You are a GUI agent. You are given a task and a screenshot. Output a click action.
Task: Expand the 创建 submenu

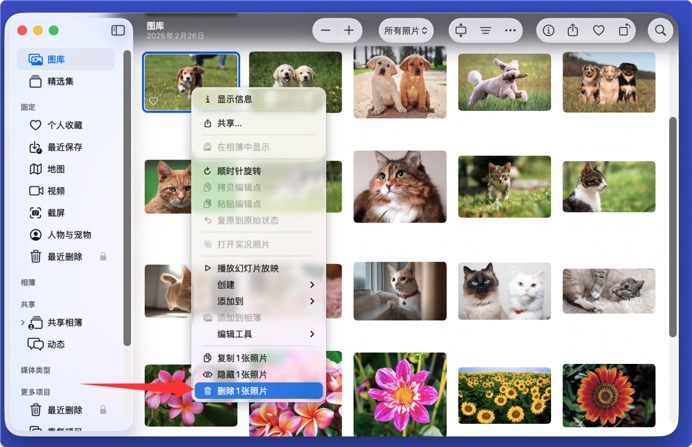click(x=259, y=285)
